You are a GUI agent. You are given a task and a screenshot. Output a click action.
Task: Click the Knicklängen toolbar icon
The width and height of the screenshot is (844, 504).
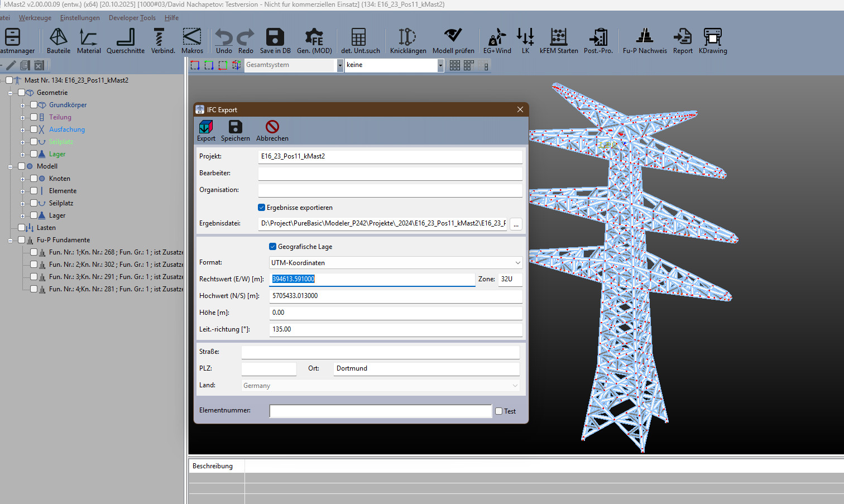(407, 38)
